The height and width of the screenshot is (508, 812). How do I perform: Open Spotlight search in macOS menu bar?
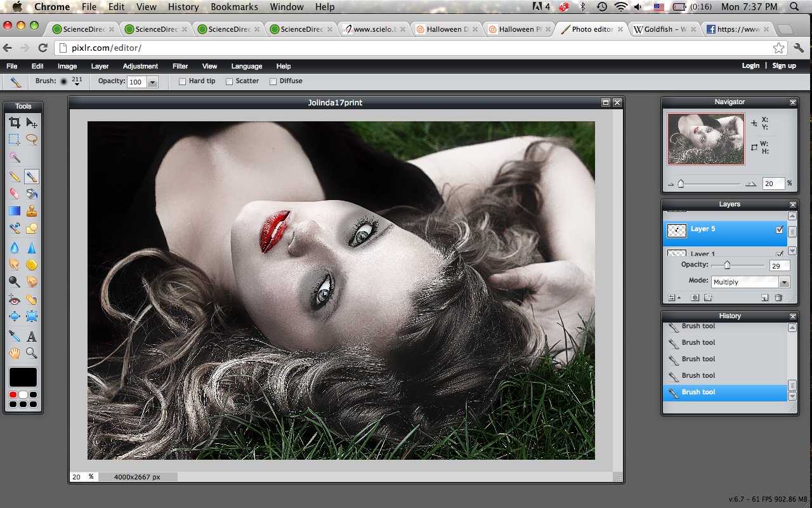coord(794,7)
